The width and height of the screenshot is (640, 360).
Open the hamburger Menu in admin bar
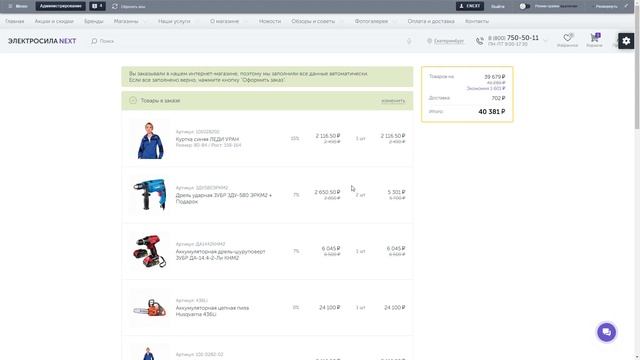click(x=18, y=6)
